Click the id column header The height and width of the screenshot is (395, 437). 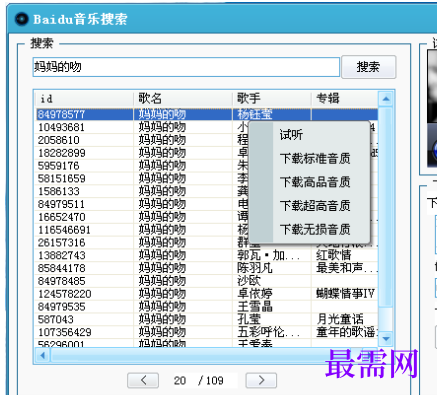click(x=84, y=99)
